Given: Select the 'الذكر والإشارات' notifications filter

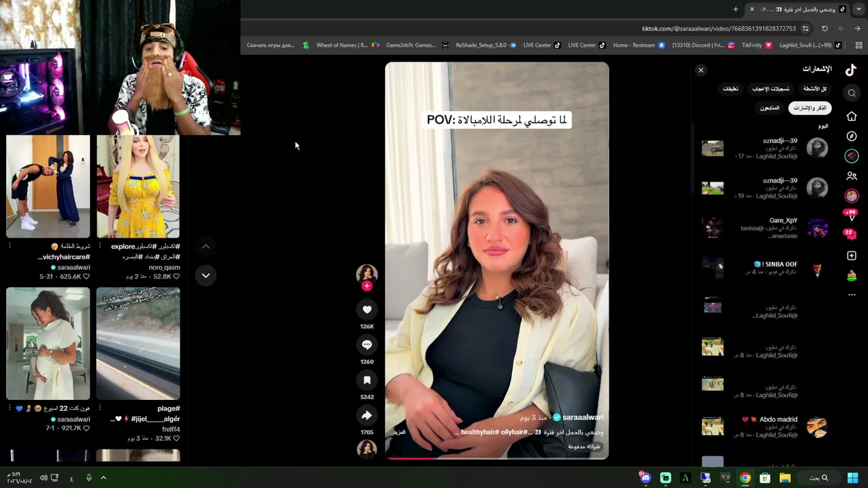Looking at the screenshot, I should [x=810, y=108].
